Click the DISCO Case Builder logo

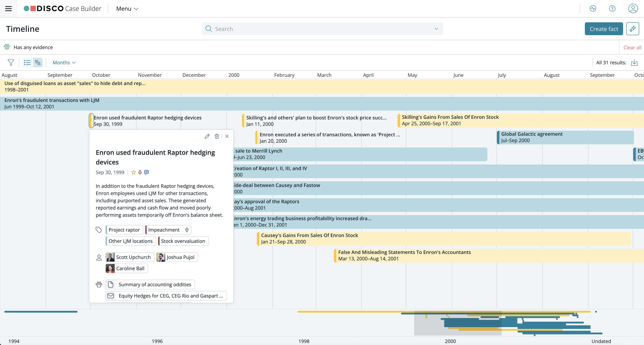coord(63,8)
